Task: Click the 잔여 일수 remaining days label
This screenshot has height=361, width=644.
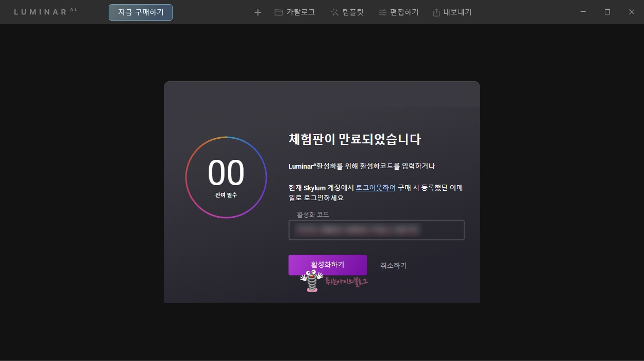Action: coord(226,195)
